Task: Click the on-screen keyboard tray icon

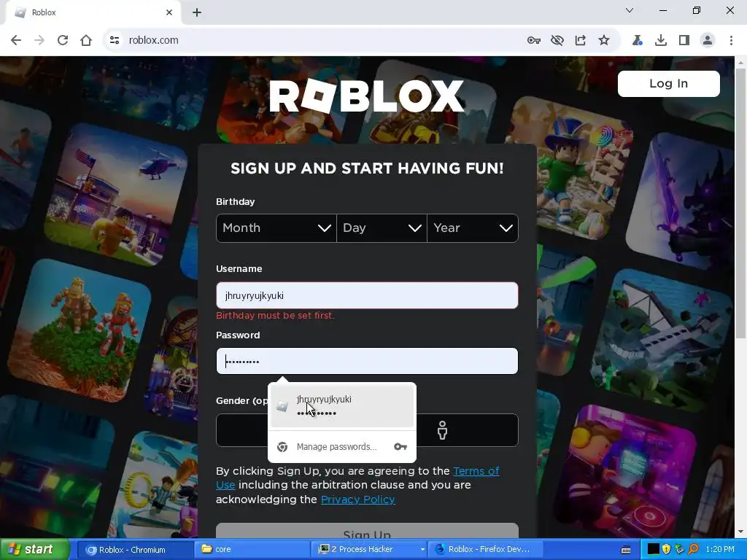Action: (626, 550)
